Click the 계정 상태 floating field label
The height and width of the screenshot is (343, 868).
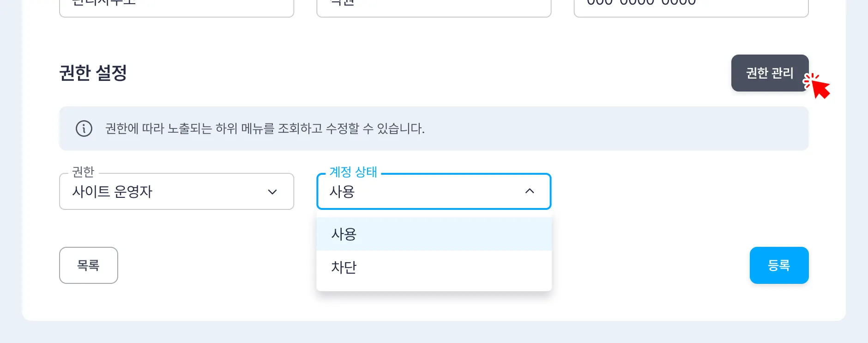click(353, 172)
